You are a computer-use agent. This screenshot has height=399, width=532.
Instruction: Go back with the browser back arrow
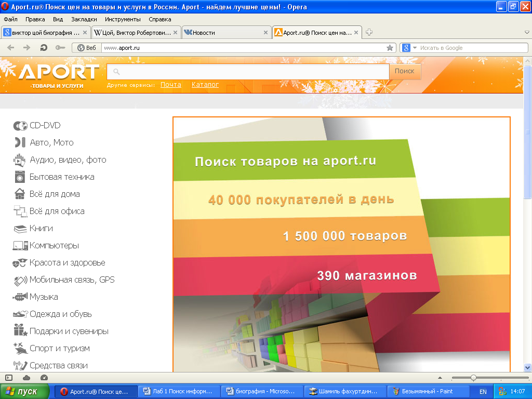coord(11,48)
